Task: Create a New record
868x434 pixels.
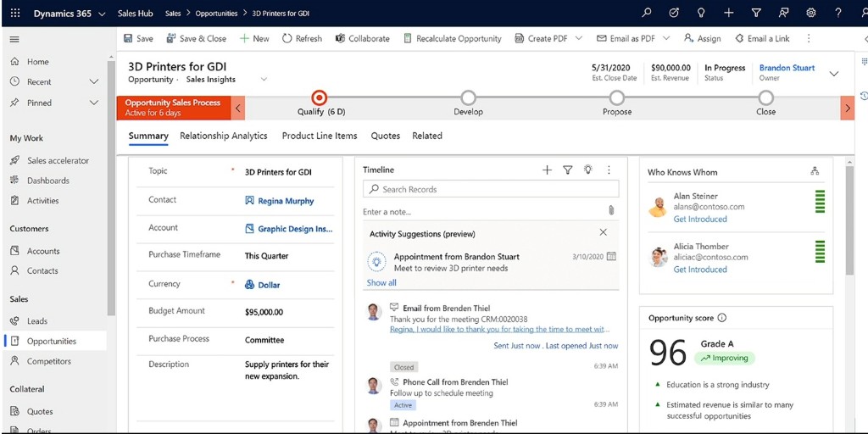Action: click(254, 39)
